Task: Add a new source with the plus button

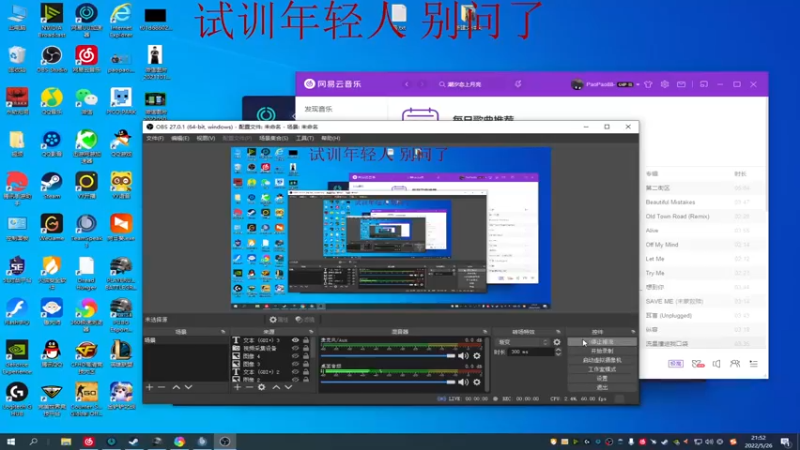Action: 237,387
